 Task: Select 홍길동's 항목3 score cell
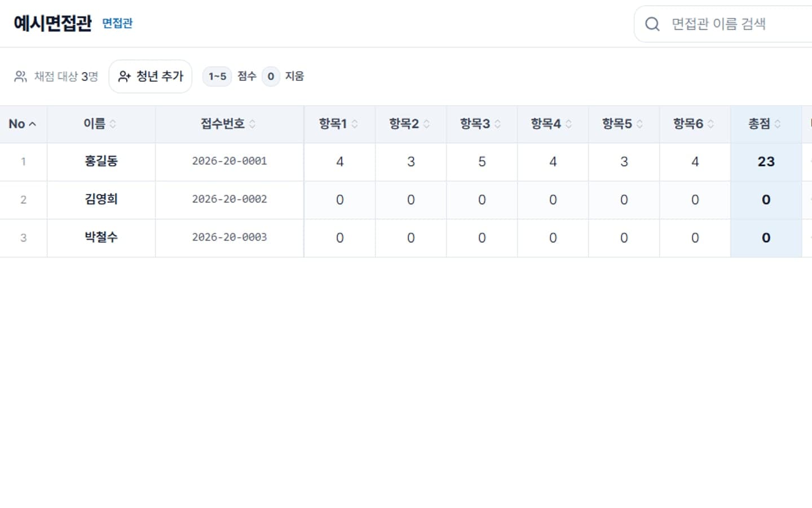pyautogui.click(x=482, y=162)
